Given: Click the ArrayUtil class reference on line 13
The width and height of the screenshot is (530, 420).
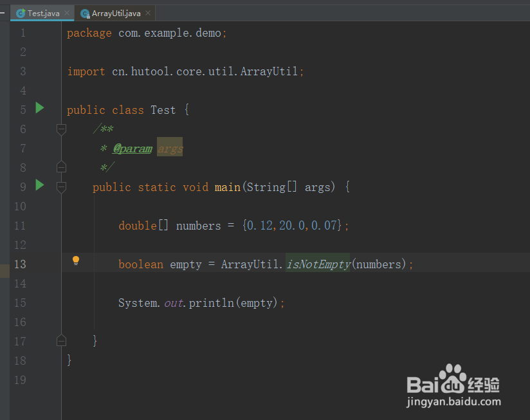Looking at the screenshot, I should [250, 264].
